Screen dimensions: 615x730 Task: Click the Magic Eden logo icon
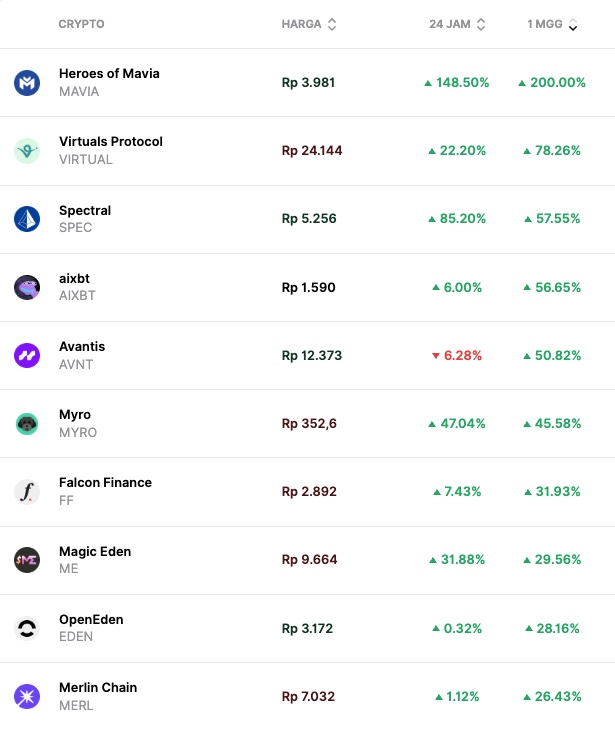(27, 560)
